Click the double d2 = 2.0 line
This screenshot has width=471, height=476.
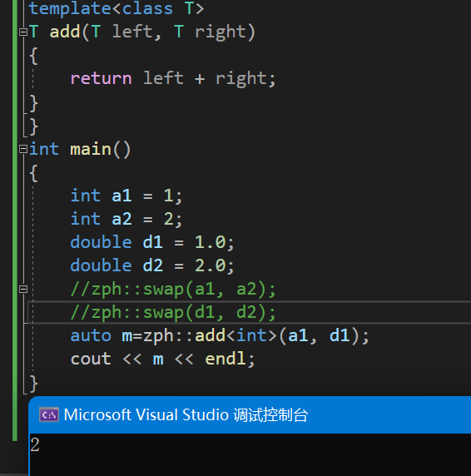pyautogui.click(x=152, y=265)
